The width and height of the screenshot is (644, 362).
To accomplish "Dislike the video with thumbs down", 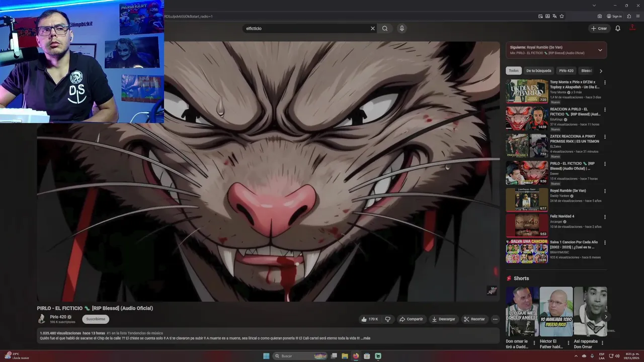I will point(387,319).
